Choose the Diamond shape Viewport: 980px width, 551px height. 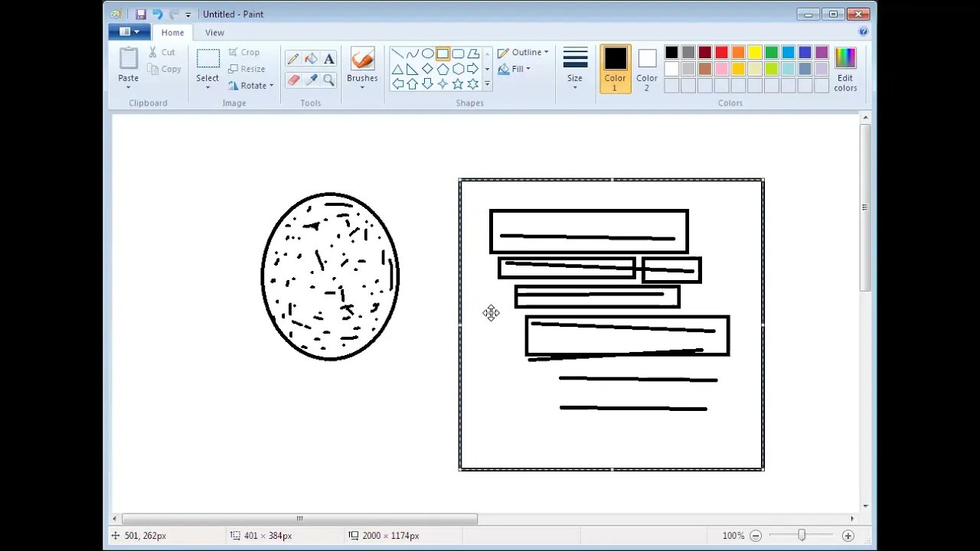(428, 69)
